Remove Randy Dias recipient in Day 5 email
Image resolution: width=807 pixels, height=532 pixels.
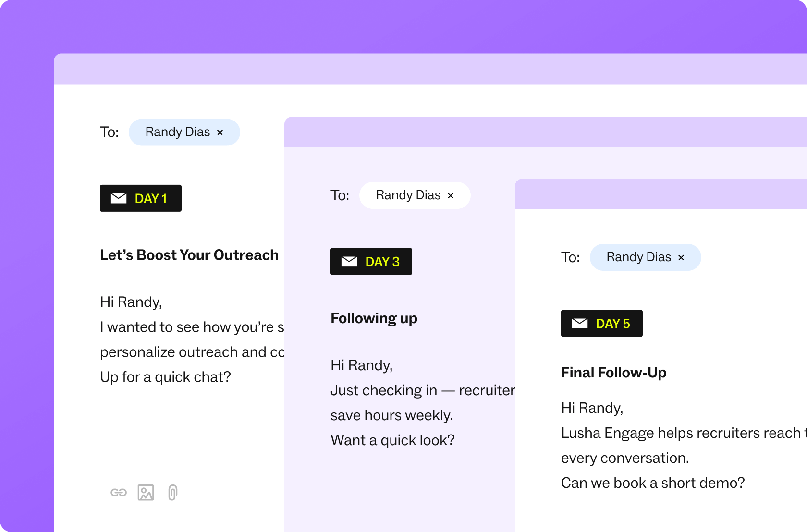tap(681, 258)
